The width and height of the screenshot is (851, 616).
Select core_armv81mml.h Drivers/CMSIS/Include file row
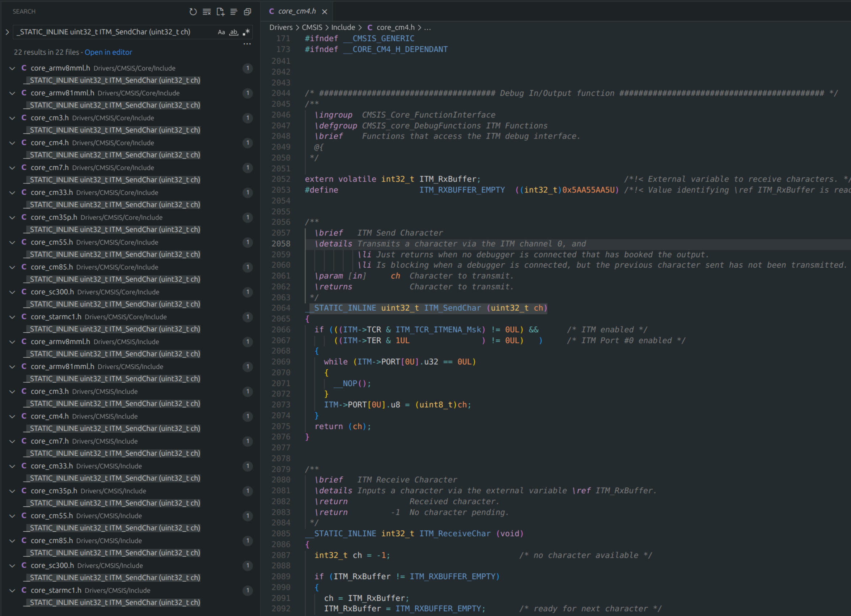pos(130,366)
